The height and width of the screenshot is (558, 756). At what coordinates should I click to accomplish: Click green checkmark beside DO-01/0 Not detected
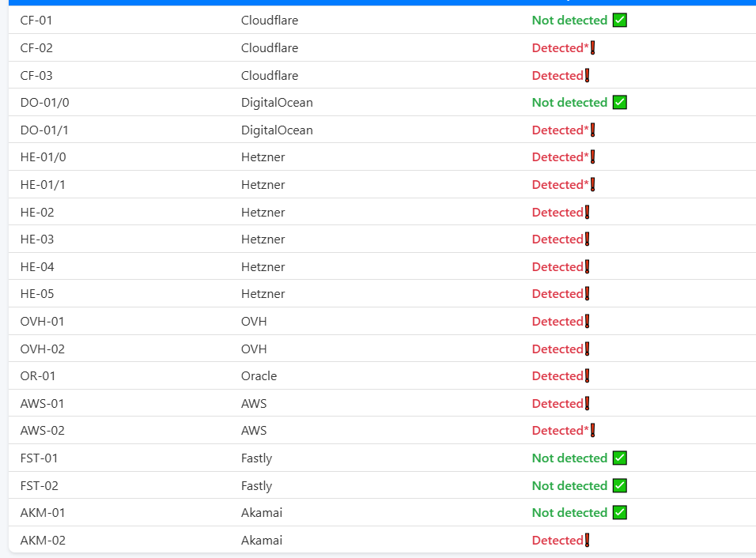coord(620,103)
